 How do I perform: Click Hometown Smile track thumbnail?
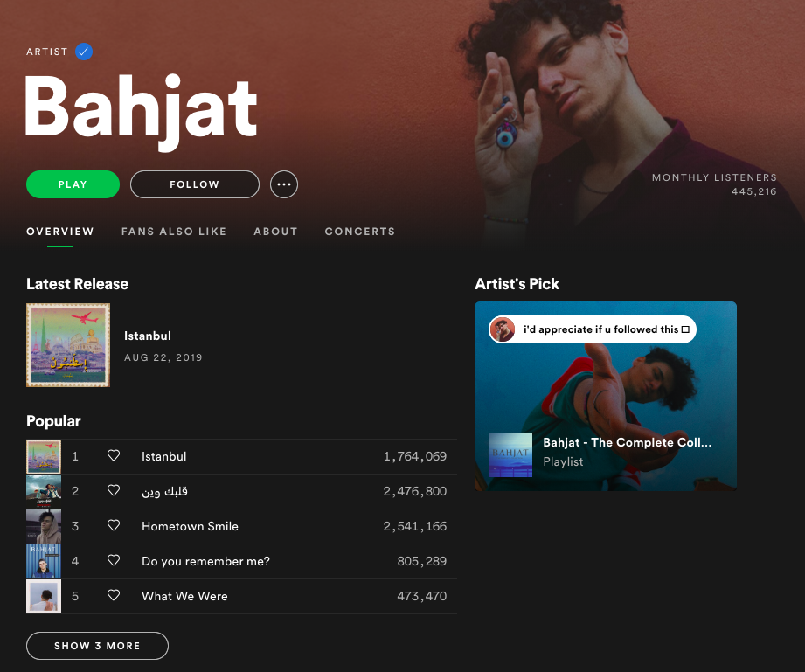tap(44, 526)
